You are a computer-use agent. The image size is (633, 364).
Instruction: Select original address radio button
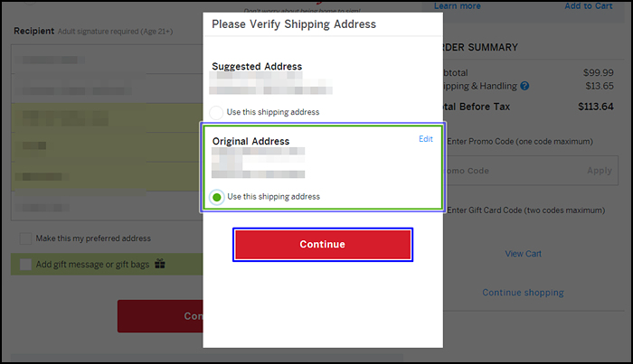217,197
